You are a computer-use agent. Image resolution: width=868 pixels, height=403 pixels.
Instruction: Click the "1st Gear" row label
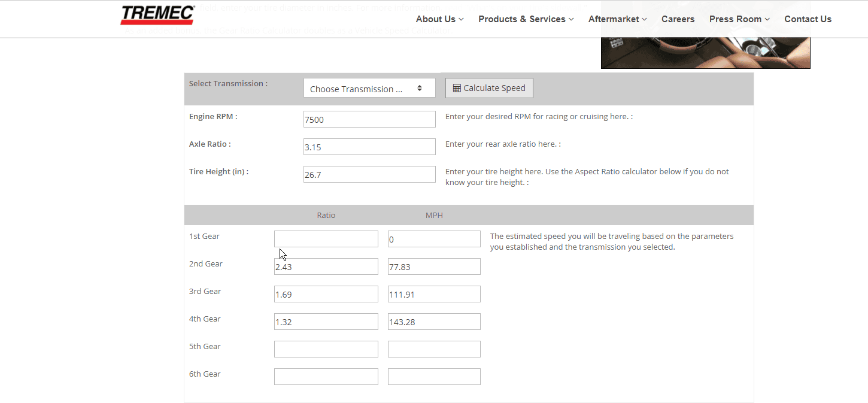click(x=204, y=237)
